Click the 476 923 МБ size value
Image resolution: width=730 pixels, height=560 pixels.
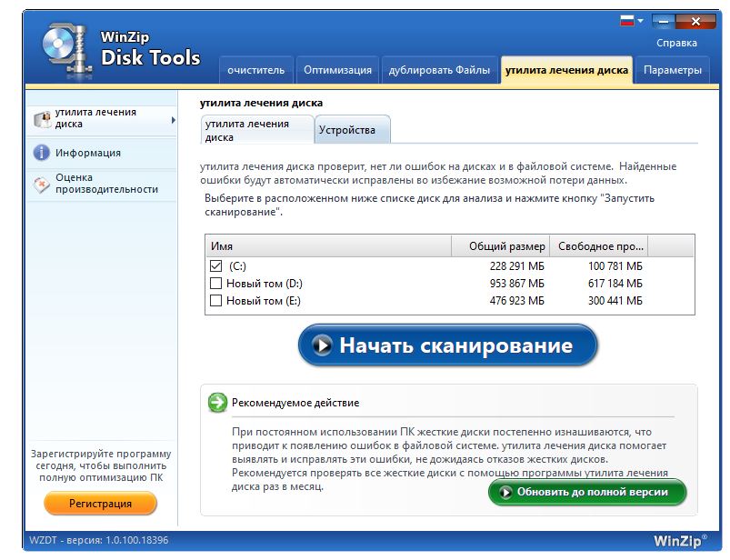coord(516,301)
